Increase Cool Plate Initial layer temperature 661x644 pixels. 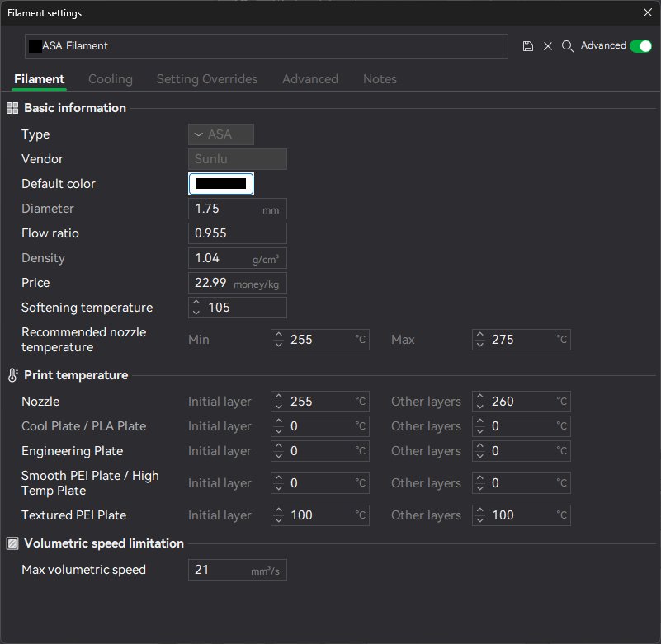[x=279, y=421]
